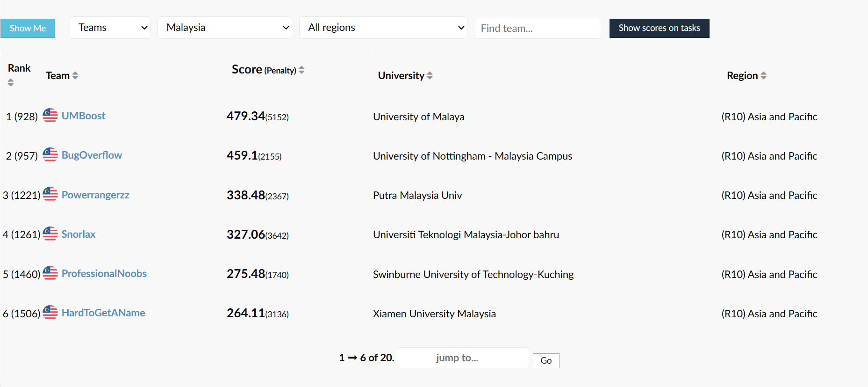Sort by Score (Penalty) arrows
This screenshot has height=387, width=868.
pos(301,70)
